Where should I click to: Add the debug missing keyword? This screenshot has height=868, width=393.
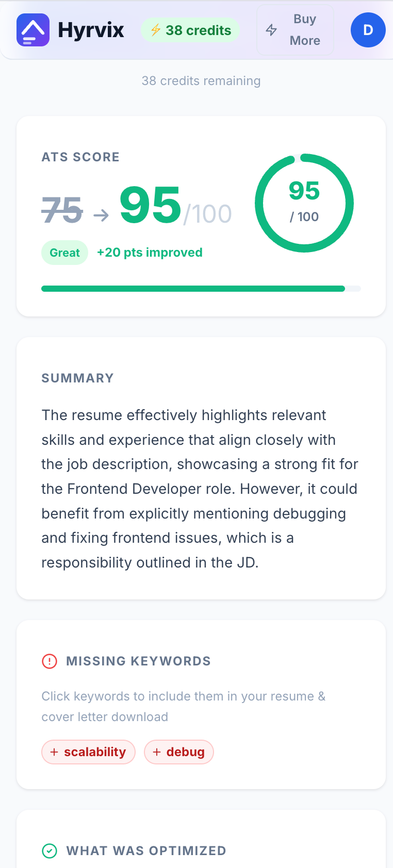coord(179,752)
